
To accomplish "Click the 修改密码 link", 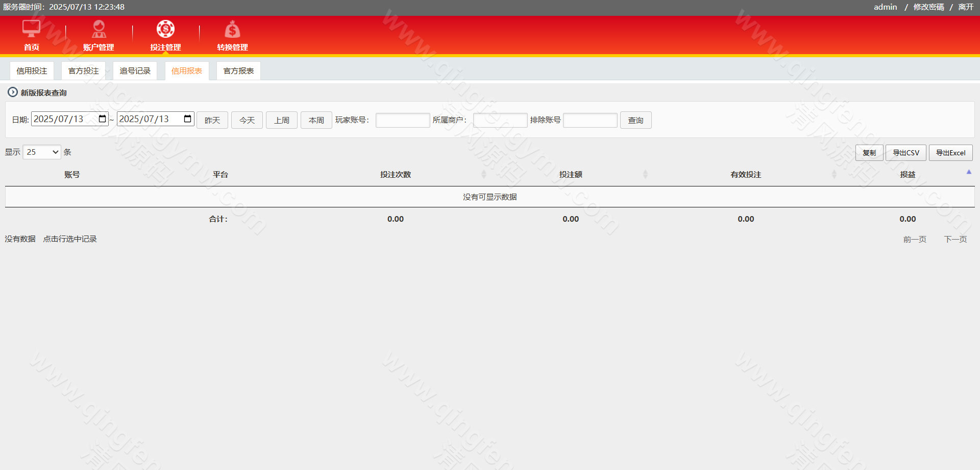I will (x=928, y=7).
